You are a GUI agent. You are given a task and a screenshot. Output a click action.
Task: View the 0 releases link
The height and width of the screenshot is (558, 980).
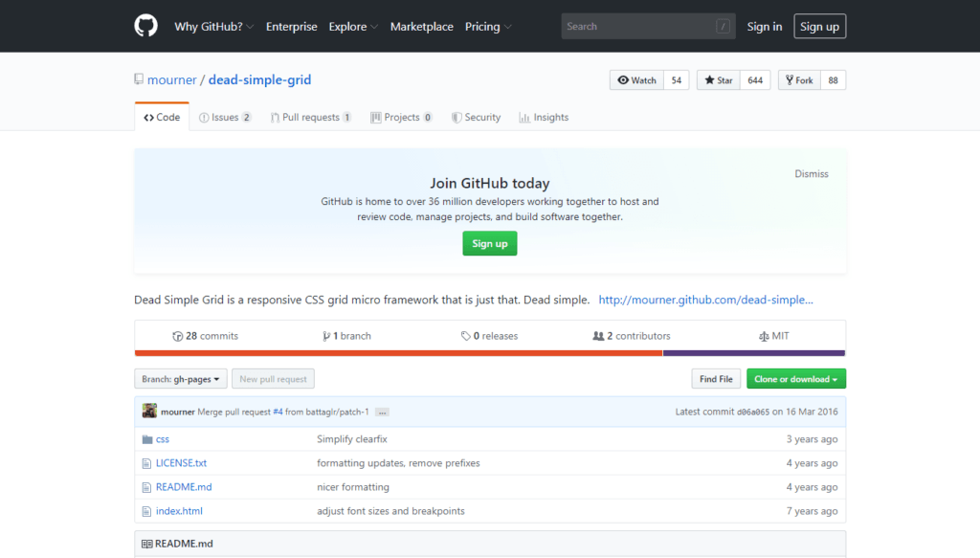(489, 336)
